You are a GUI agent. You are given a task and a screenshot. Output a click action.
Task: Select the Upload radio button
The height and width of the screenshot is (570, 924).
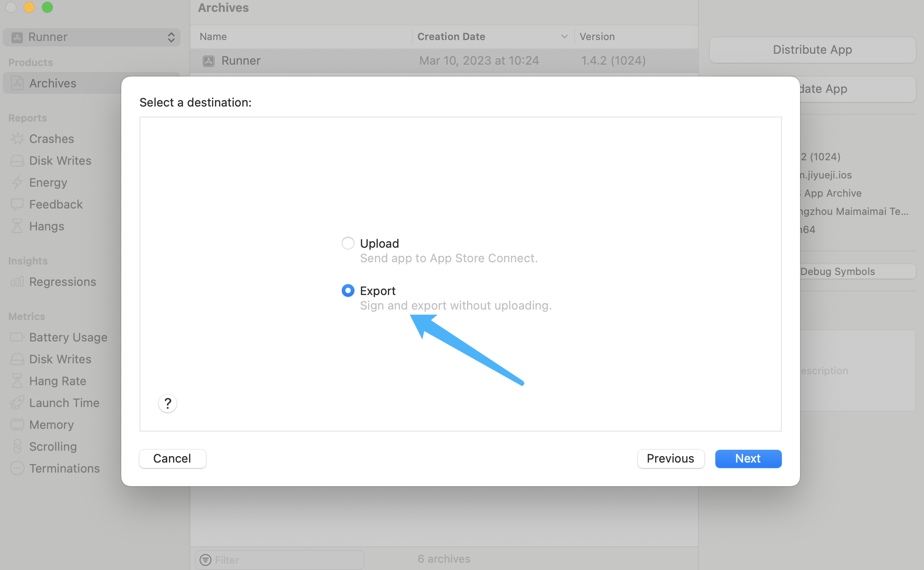pos(348,243)
